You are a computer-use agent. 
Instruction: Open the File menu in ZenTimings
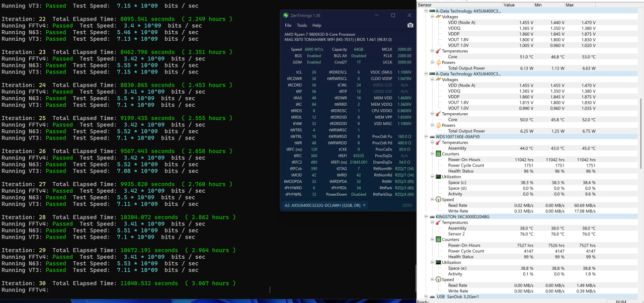288,25
